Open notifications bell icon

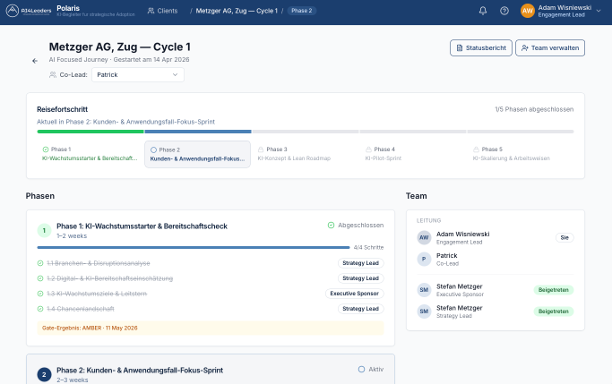[483, 11]
